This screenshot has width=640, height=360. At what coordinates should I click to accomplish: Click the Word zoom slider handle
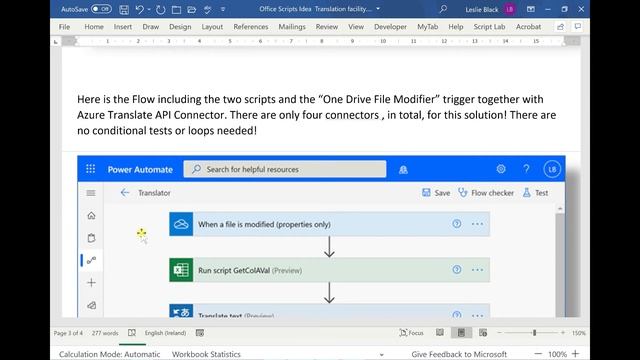pos(534,333)
